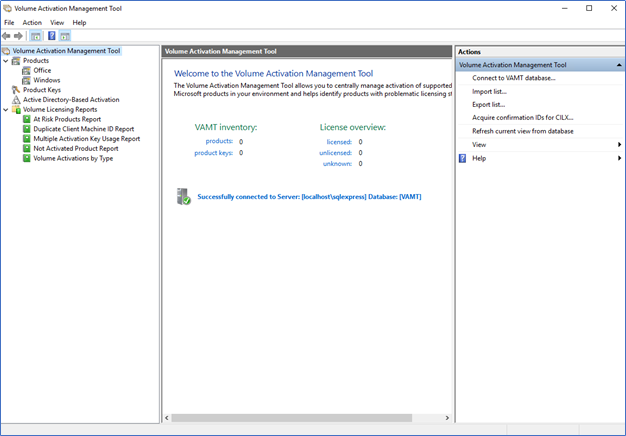Toggle the Show/Hide Action Pane toolbar icon
The width and height of the screenshot is (626, 436).
(x=65, y=36)
